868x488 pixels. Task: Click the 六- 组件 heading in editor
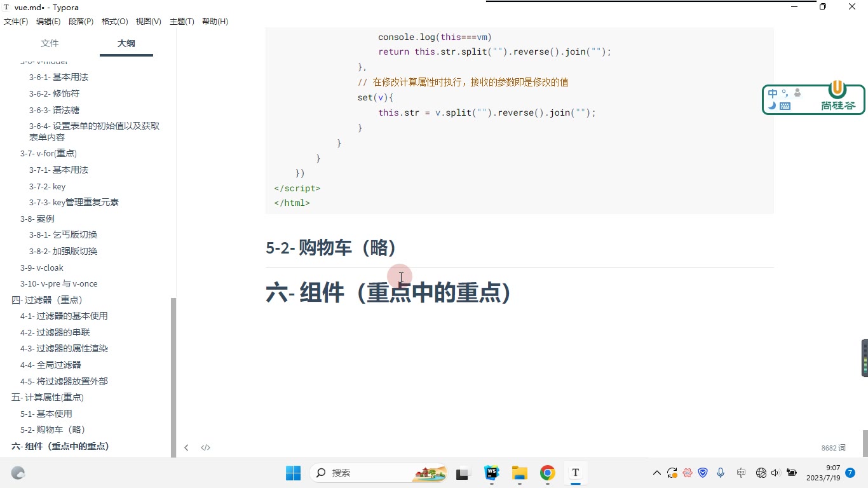[x=388, y=293]
